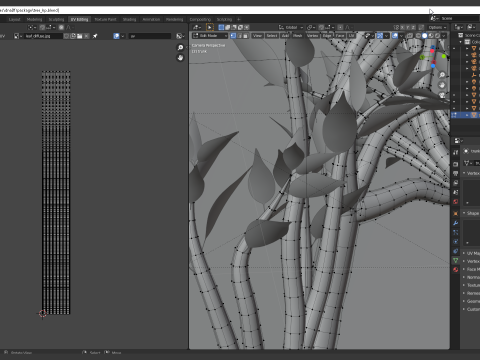Open Vertex menu in 3D viewport

313,36
